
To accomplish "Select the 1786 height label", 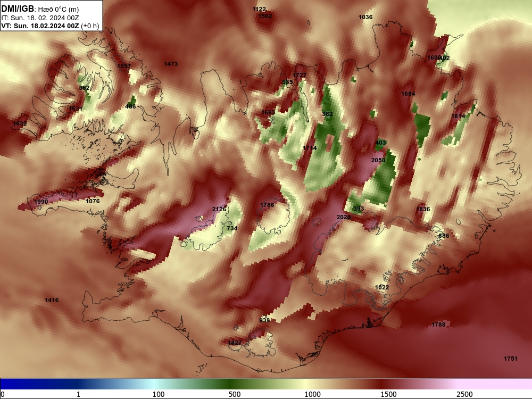I will pos(267,205).
